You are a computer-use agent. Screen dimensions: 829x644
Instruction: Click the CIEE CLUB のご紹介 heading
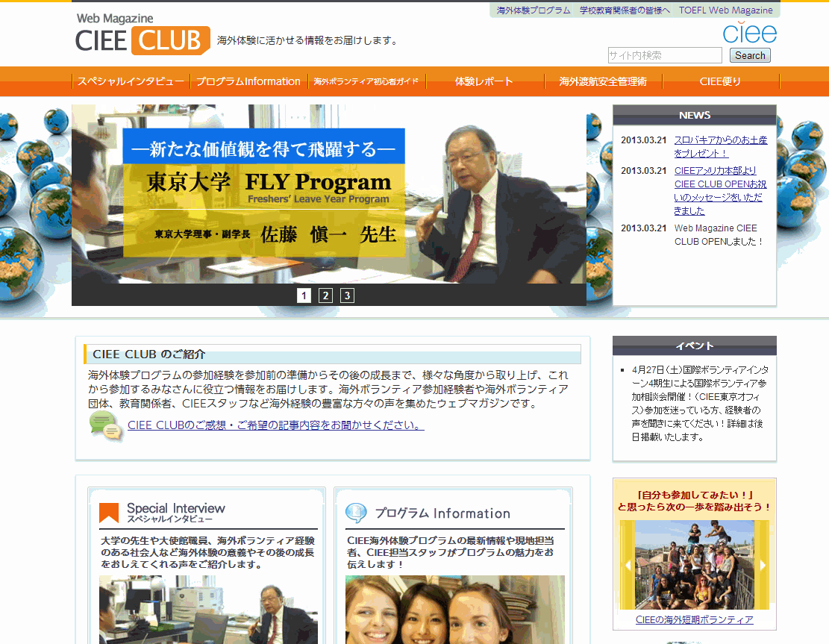click(x=149, y=354)
